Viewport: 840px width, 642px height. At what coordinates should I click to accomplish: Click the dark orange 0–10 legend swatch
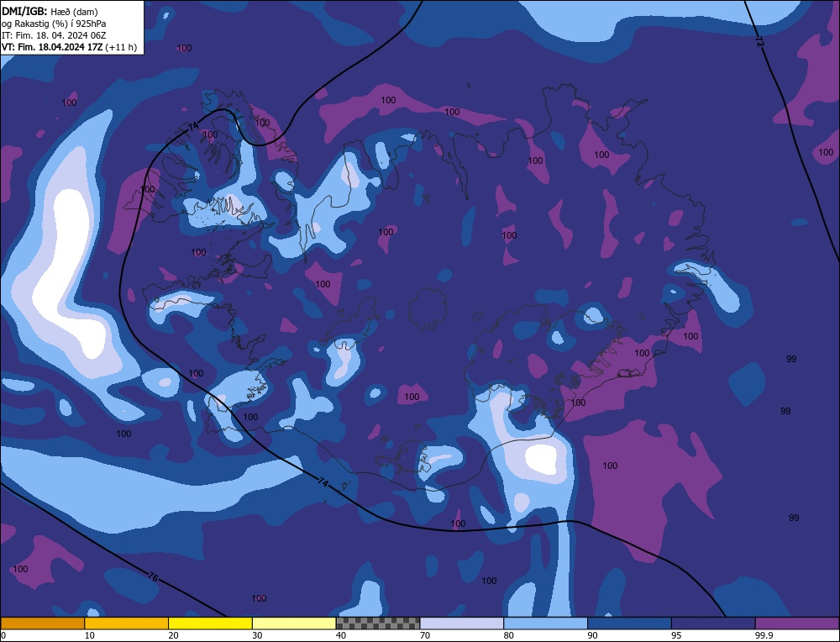(42, 624)
